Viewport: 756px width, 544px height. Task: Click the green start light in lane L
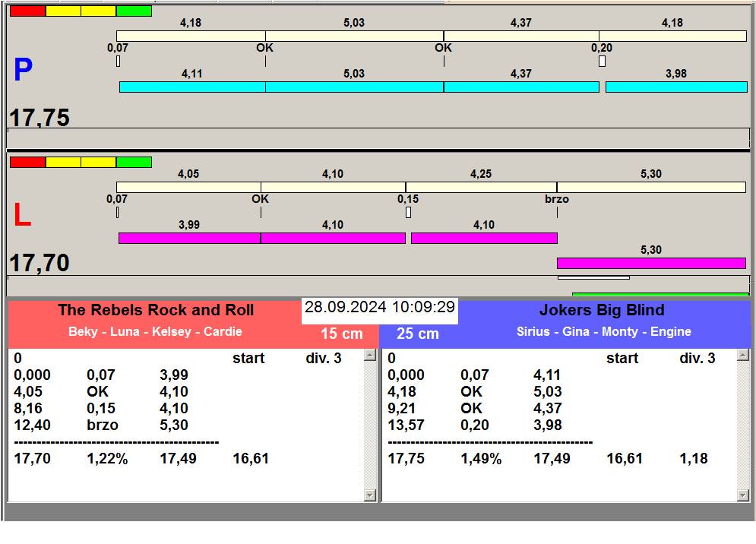(134, 162)
